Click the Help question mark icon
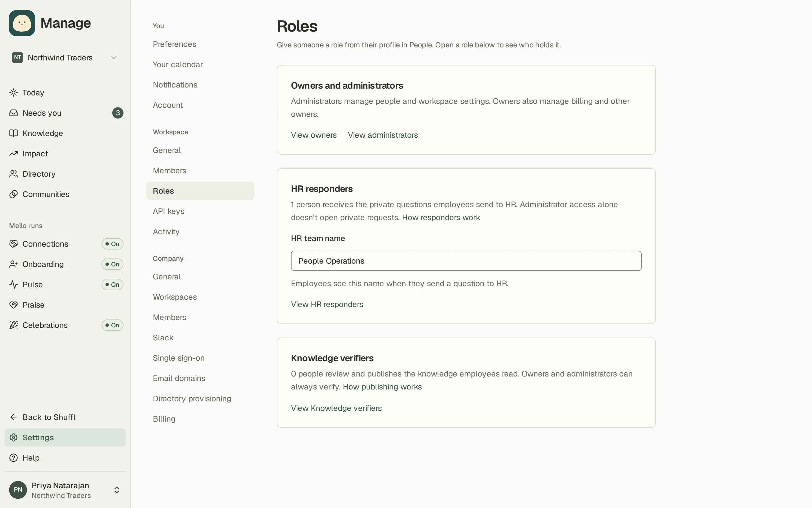This screenshot has width=812, height=508. (14, 458)
